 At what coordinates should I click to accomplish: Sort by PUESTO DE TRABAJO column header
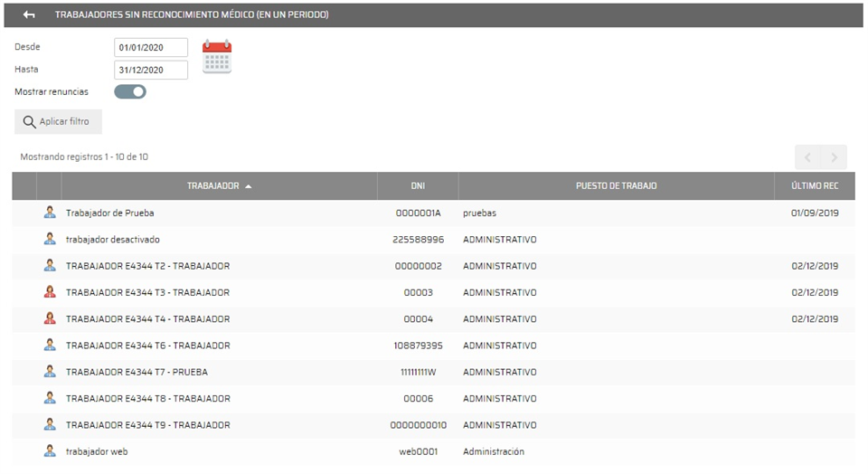(x=616, y=186)
